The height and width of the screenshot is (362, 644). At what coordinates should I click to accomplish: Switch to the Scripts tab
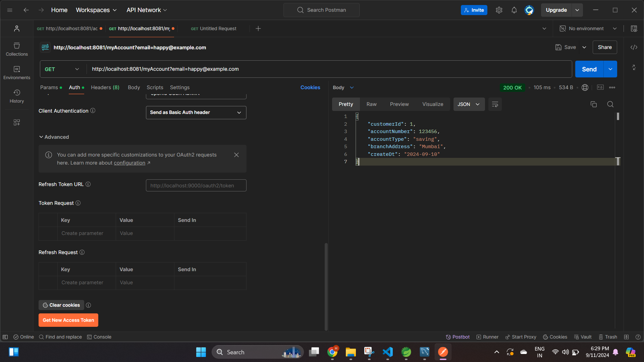click(x=155, y=87)
